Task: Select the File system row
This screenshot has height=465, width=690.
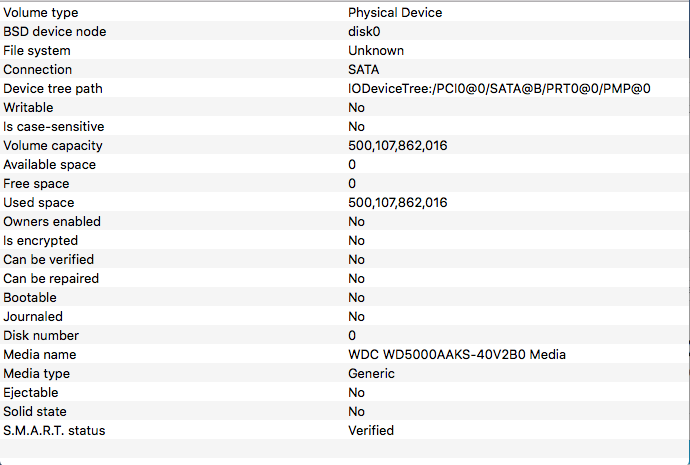Action: pos(344,50)
